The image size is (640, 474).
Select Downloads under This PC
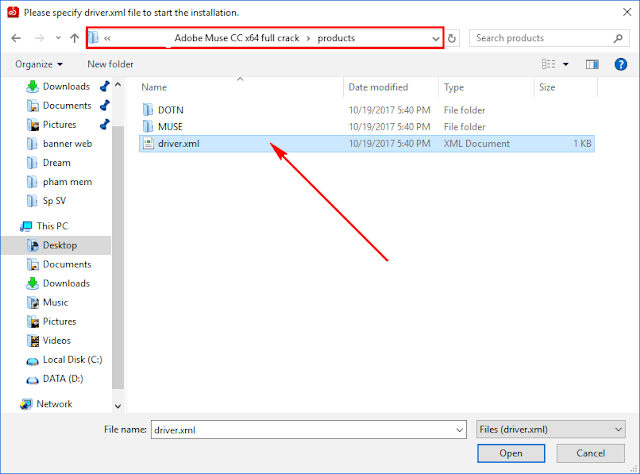(66, 283)
